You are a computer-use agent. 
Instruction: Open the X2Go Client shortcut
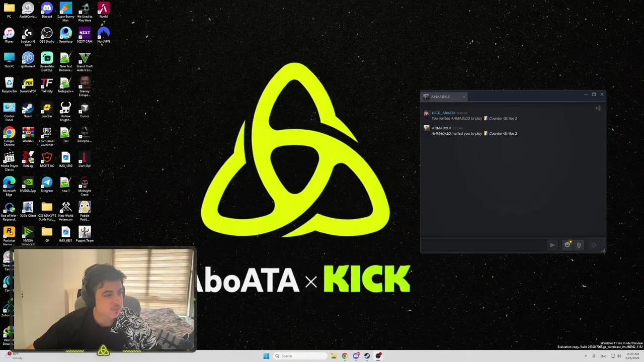(x=28, y=210)
